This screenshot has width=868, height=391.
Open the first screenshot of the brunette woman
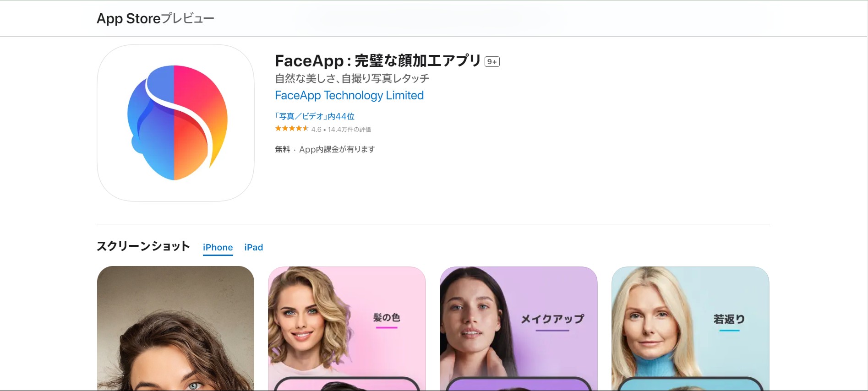click(x=175, y=328)
